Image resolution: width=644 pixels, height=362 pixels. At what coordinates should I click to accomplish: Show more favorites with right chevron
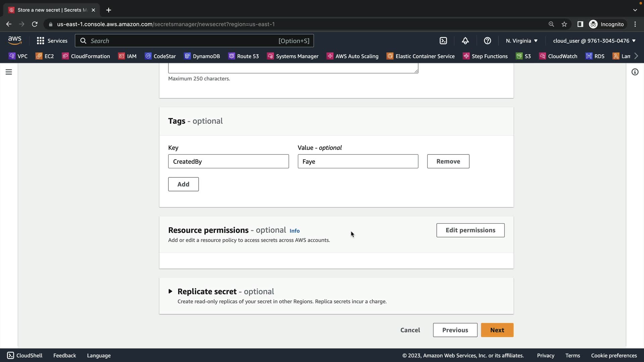pos(636,56)
